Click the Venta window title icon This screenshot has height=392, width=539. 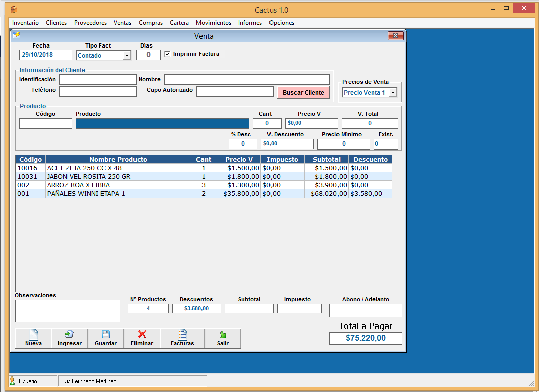[x=17, y=35]
